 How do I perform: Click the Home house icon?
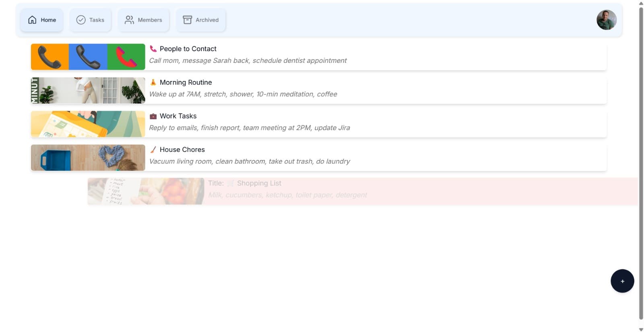click(32, 20)
